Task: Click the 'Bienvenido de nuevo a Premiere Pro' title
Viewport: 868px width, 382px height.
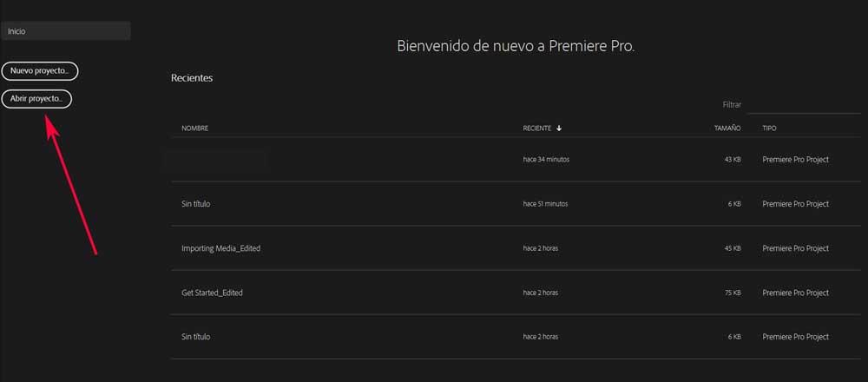Action: tap(516, 47)
